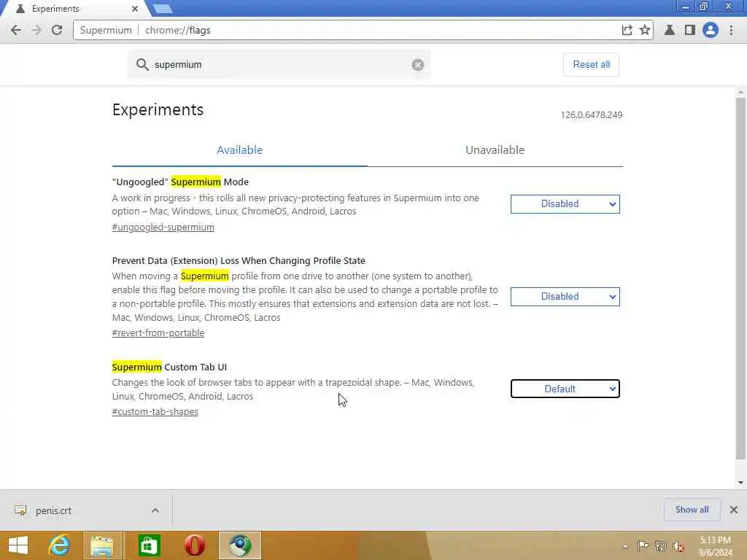Open the penis.crt download options chevron
747x560 pixels.
point(155,510)
